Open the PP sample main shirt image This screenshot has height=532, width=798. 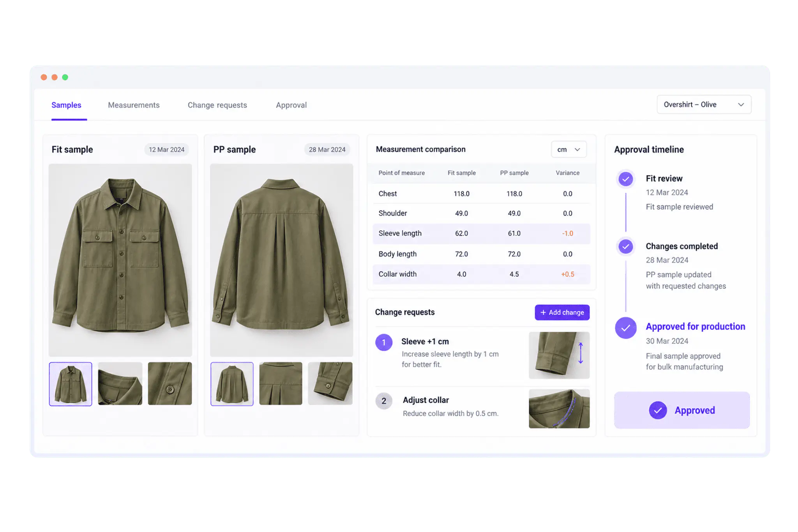click(281, 260)
